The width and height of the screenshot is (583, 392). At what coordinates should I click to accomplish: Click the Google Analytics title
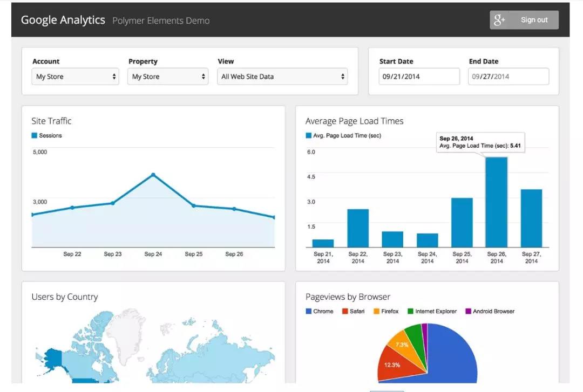63,20
